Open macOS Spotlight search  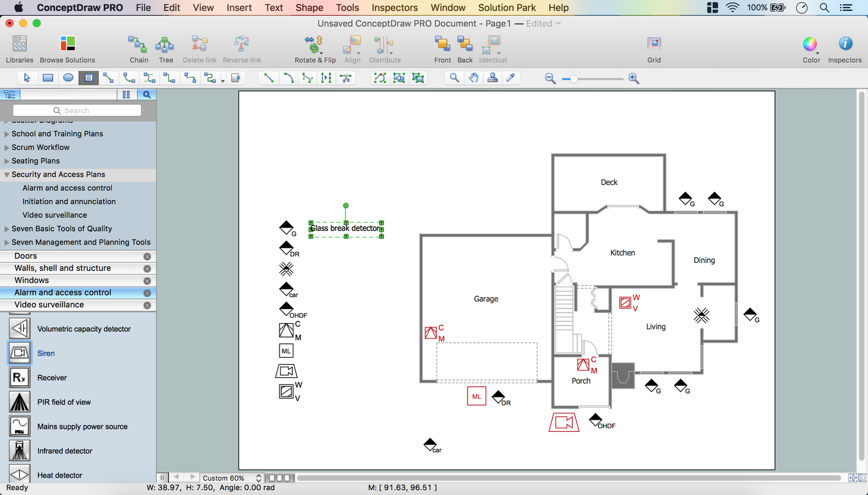click(x=825, y=8)
